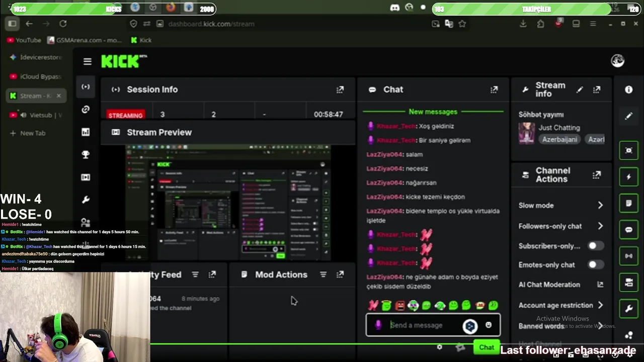Select the stream sidebar icon
Screen dimensions: 644x362
[86, 86]
